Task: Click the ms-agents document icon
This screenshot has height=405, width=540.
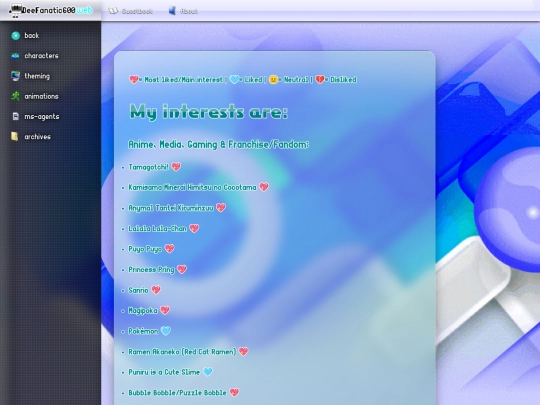Action: coord(15,116)
